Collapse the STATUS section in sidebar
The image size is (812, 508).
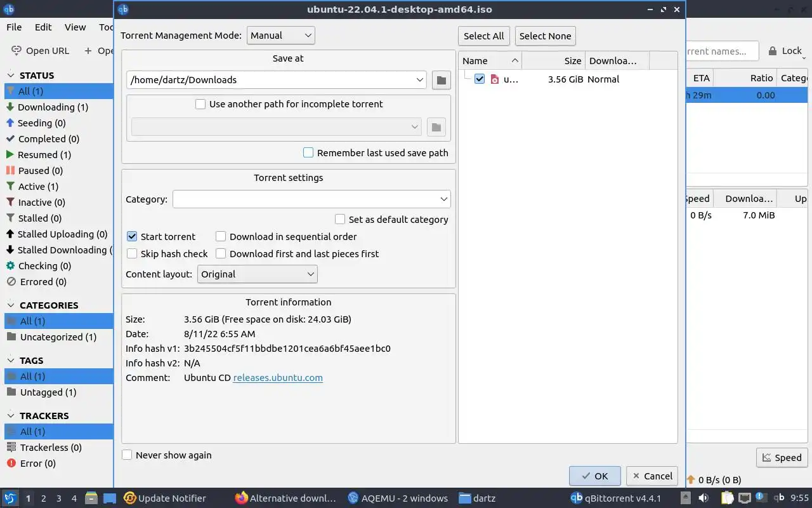[x=11, y=75]
